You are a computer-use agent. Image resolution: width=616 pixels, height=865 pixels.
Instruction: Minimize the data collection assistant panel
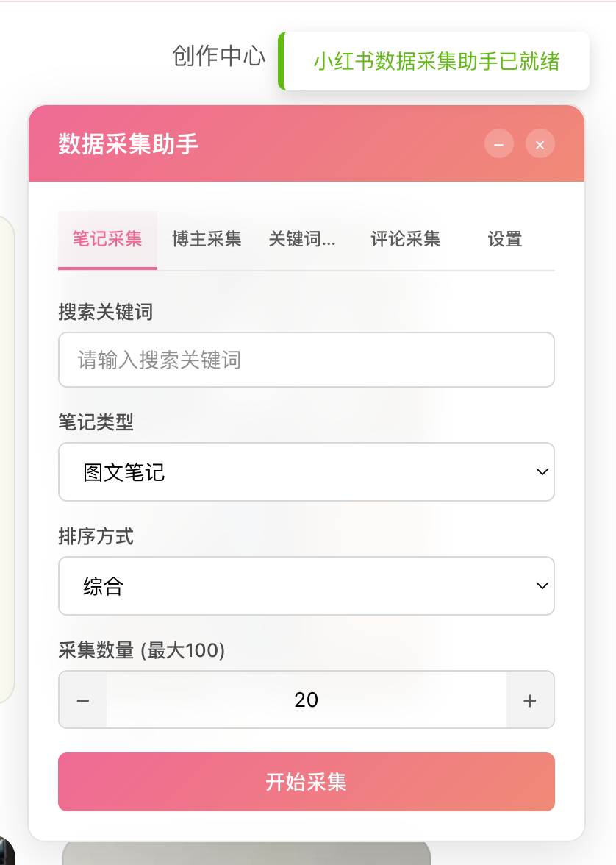(498, 144)
